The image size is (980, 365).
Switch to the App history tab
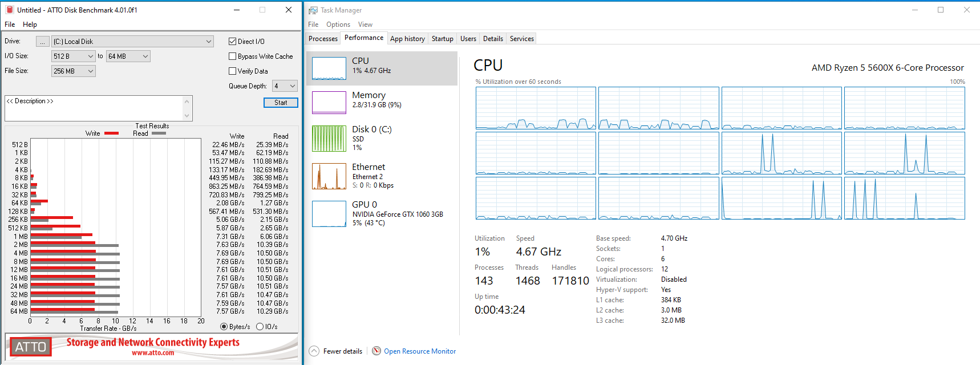pos(407,39)
